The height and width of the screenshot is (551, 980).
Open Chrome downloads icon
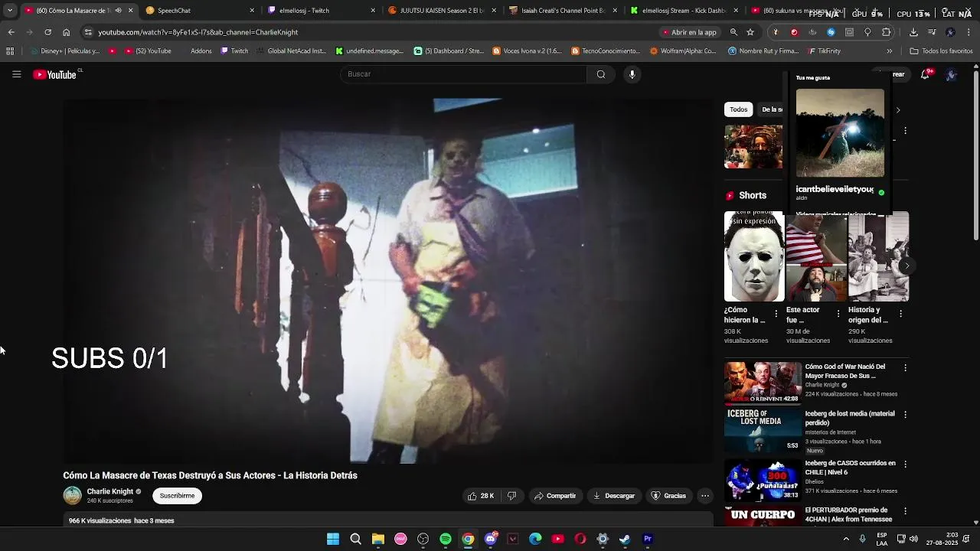913,32
